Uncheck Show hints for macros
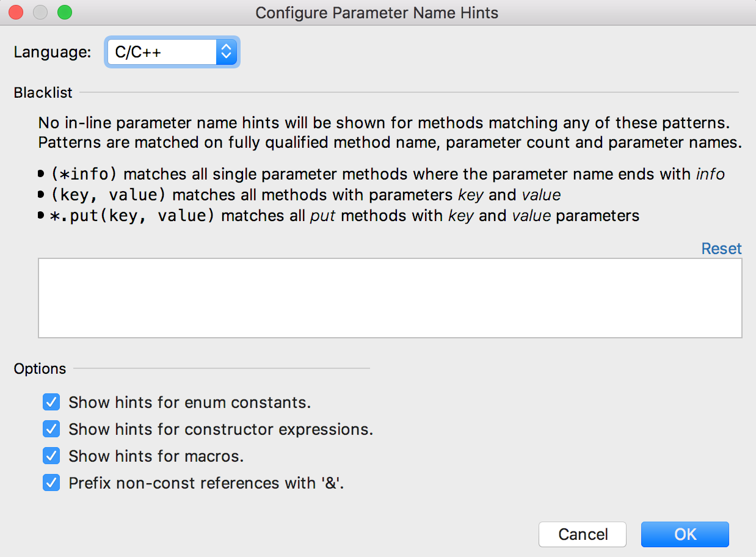Screen dimensions: 756x557 click(51, 456)
